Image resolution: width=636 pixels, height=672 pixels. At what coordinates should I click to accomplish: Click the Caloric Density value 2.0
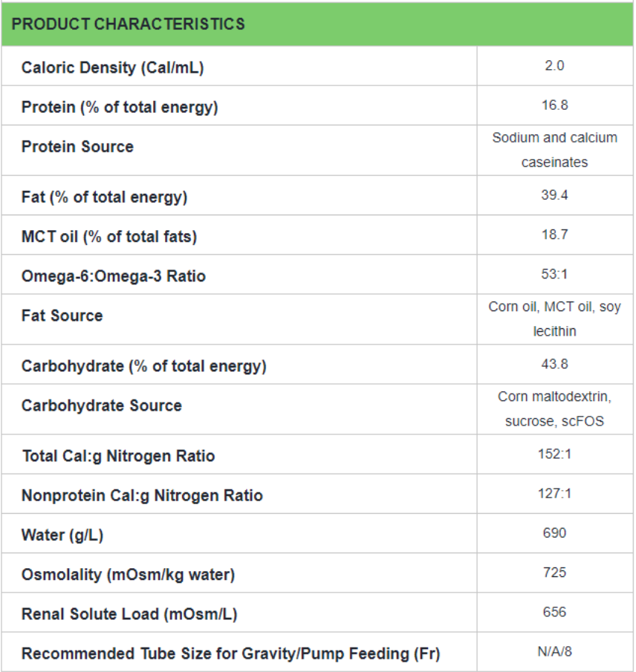[x=554, y=66]
